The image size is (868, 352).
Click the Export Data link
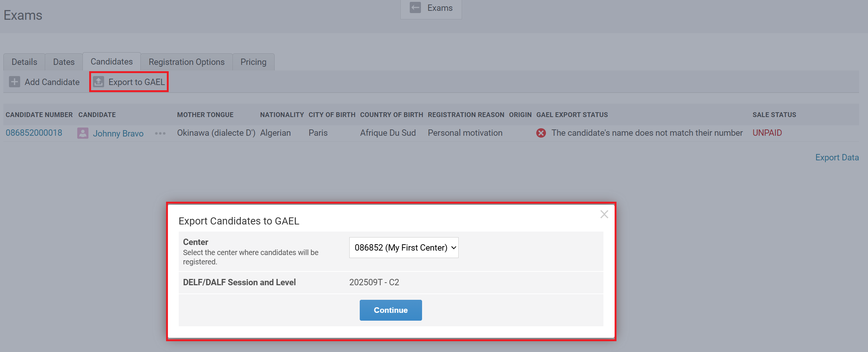pyautogui.click(x=837, y=157)
